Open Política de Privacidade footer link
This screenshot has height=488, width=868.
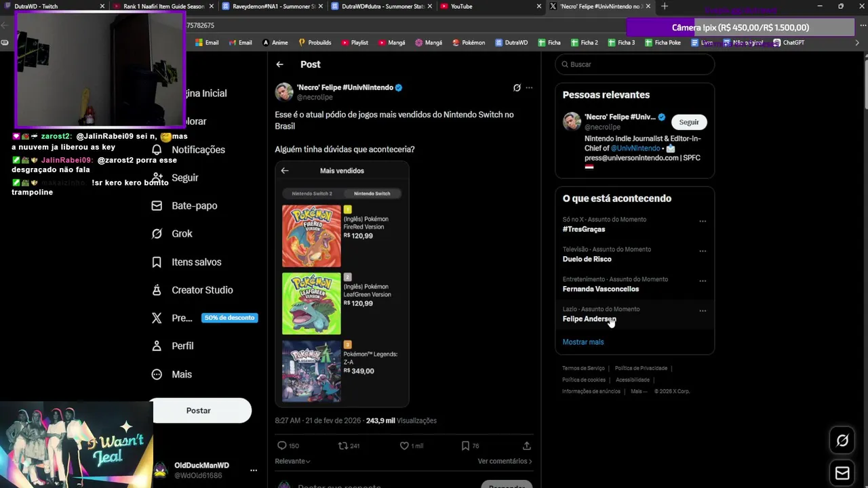[x=641, y=368]
